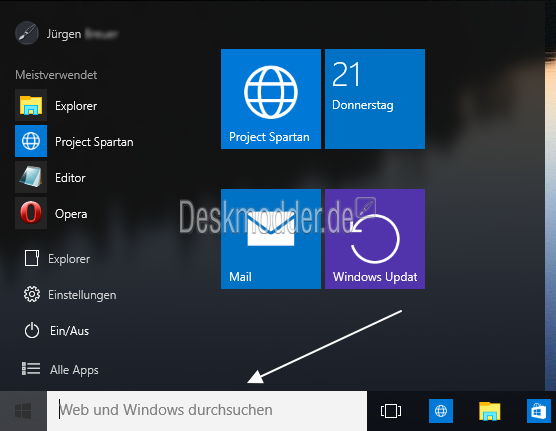Open File Explorer from the taskbar
556x431 pixels.
[x=489, y=411]
